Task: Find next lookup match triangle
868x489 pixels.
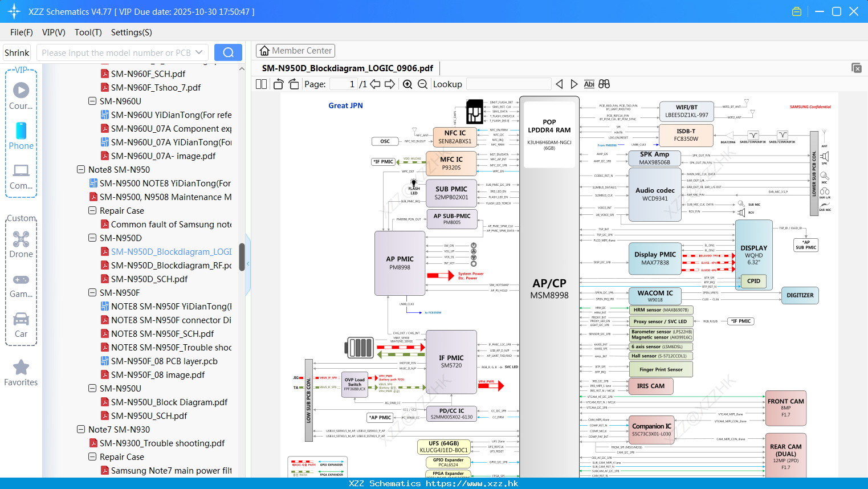Action: click(x=574, y=84)
